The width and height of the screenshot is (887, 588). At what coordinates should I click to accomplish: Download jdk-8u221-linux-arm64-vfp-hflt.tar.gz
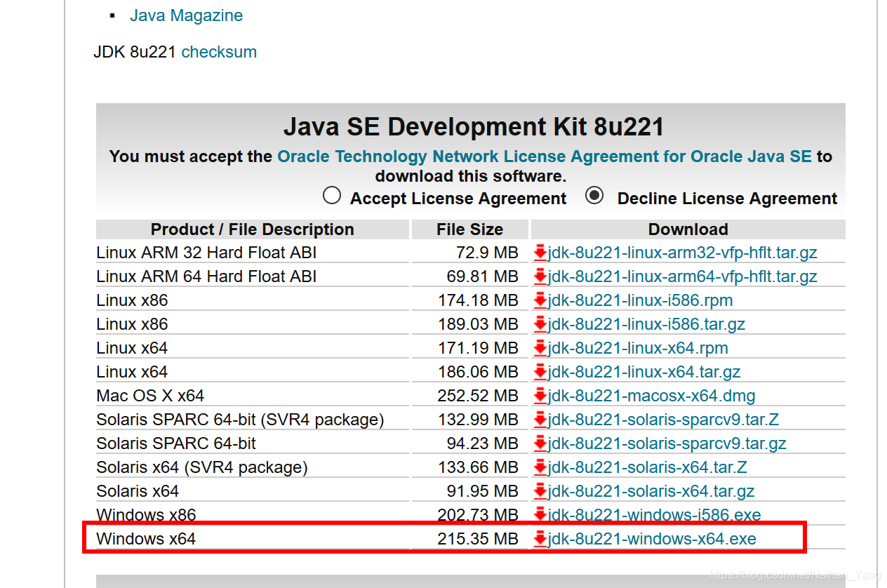(x=682, y=276)
